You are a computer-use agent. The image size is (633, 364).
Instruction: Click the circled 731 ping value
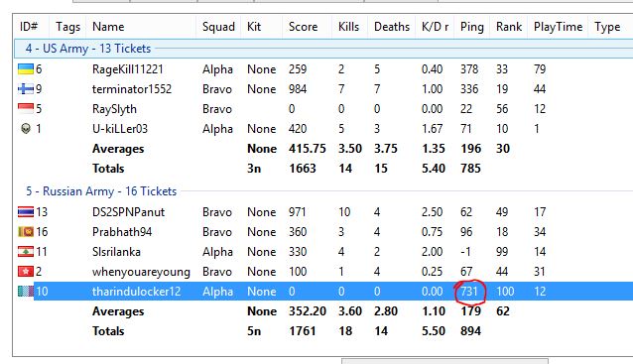(x=469, y=292)
